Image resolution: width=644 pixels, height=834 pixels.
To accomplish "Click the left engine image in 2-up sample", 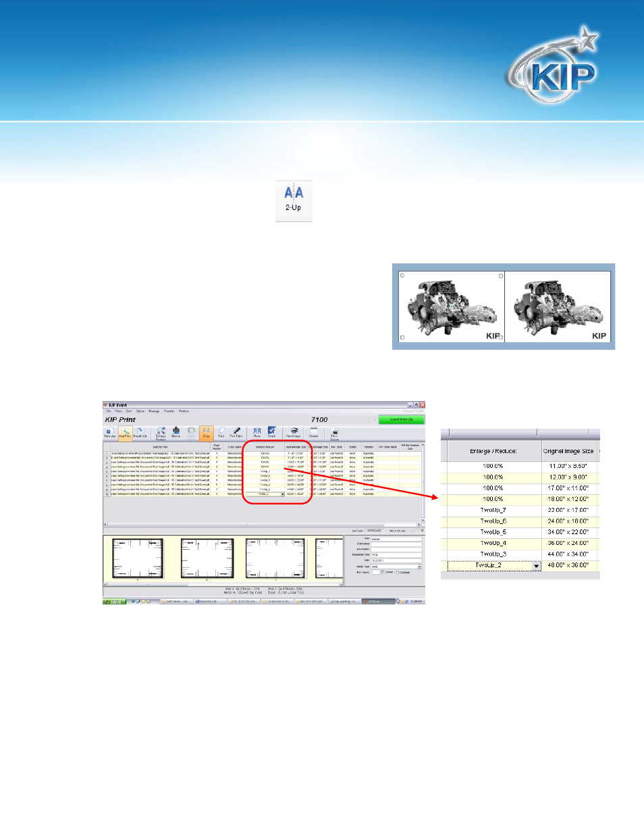I will tap(452, 307).
